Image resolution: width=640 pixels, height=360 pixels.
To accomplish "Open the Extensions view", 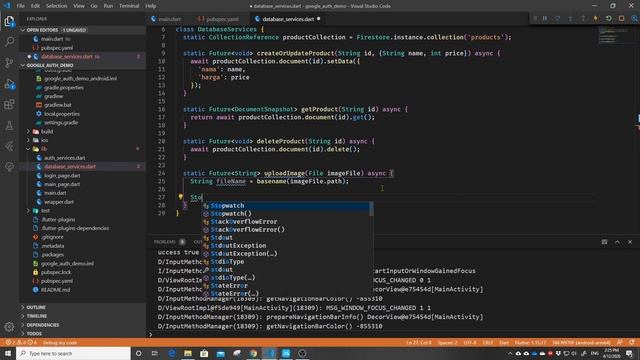I will click(9, 104).
